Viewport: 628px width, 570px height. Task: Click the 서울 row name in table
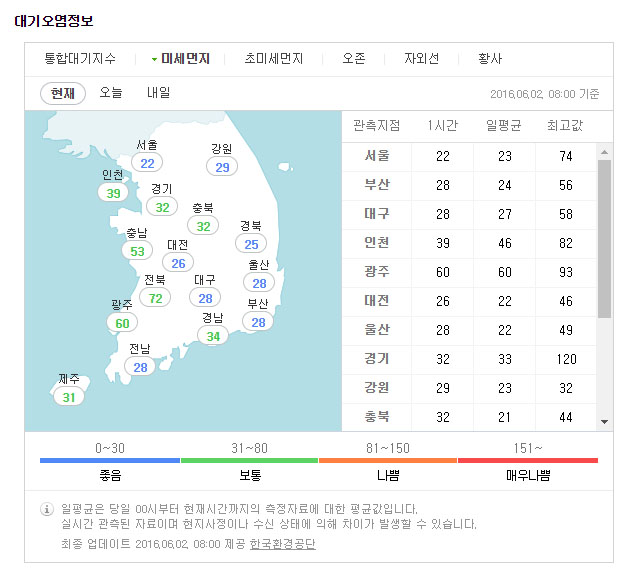pos(376,155)
